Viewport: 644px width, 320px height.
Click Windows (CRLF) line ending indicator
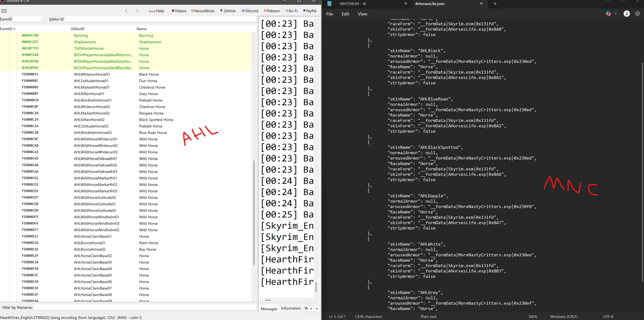[x=564, y=317]
